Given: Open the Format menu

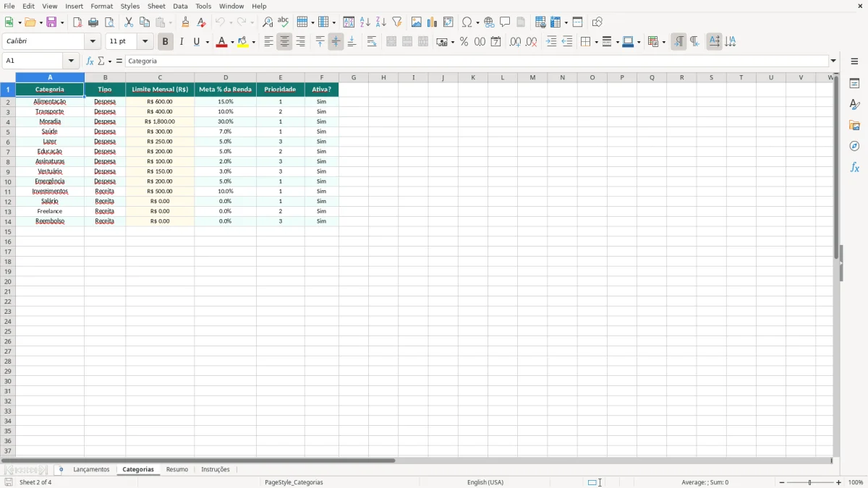Looking at the screenshot, I should [102, 6].
